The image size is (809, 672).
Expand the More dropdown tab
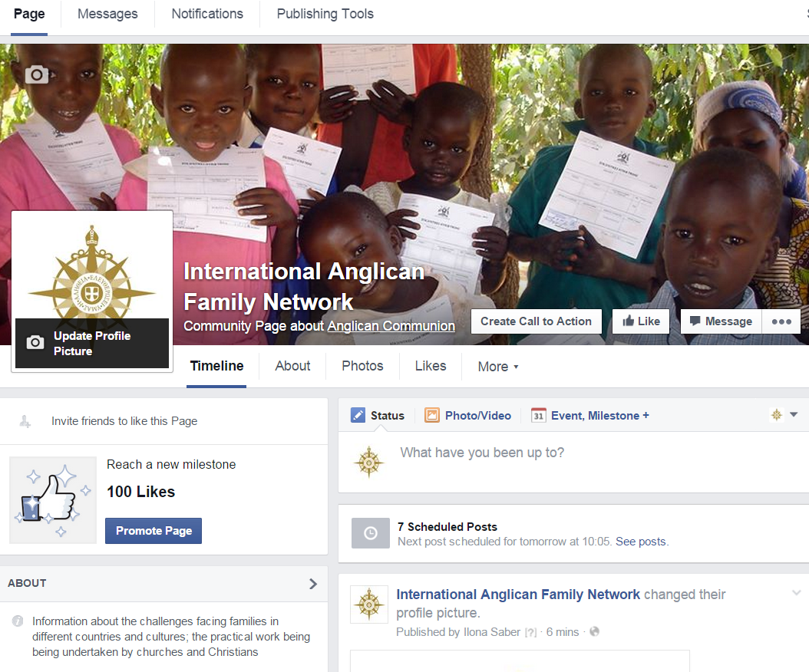coord(498,367)
